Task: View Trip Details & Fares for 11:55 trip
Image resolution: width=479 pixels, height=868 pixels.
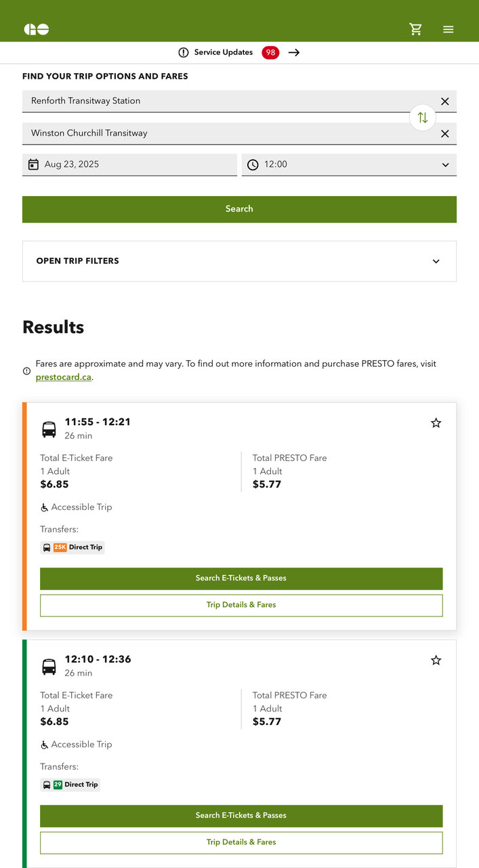Action: 241,605
